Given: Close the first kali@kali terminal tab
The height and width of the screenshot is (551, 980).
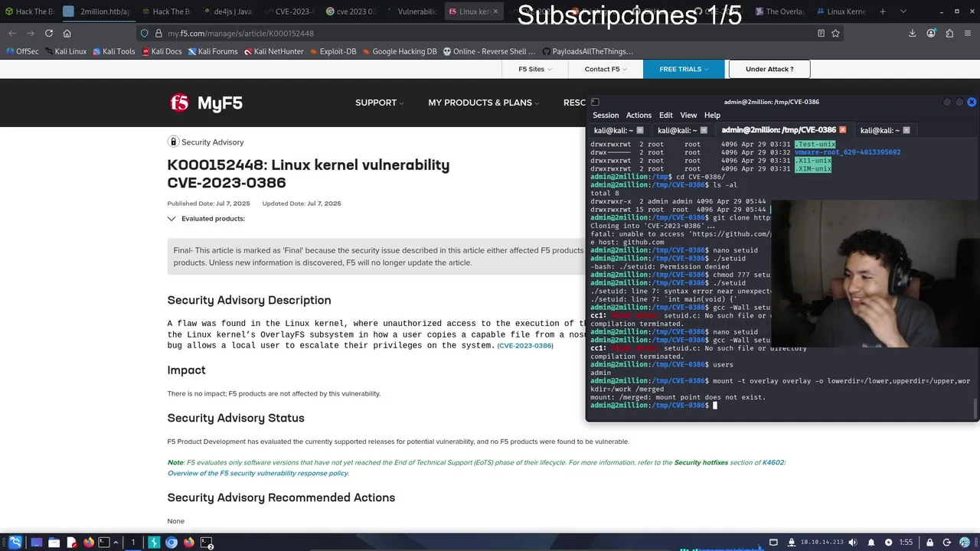Looking at the screenshot, I should pyautogui.click(x=640, y=130).
